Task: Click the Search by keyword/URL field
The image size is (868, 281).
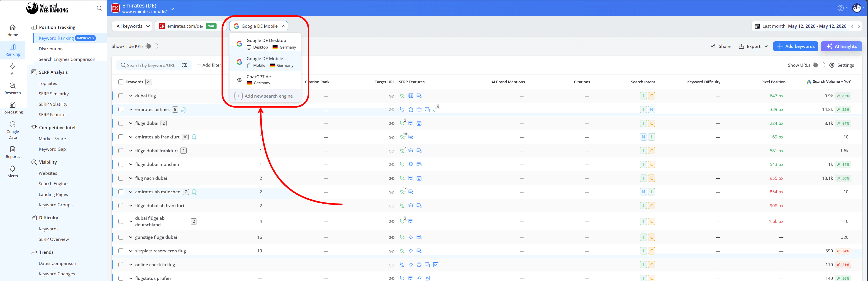Action: (154, 65)
